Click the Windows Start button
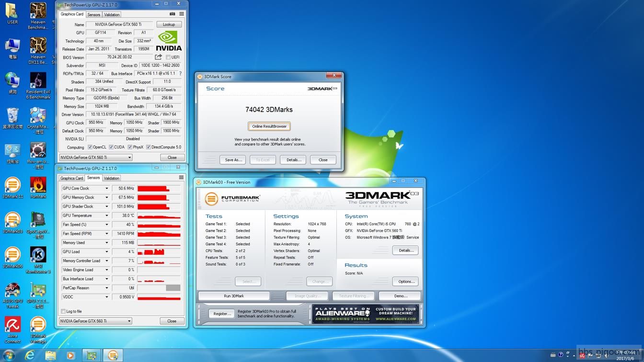Screen dimensions: 644x362 click(9, 355)
